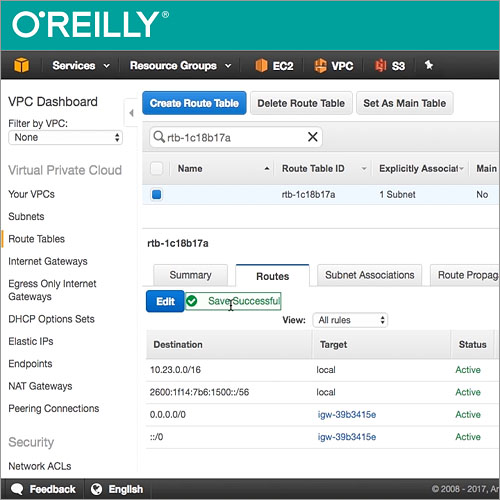
Task: Go to Internet Gateways
Action: 48,261
